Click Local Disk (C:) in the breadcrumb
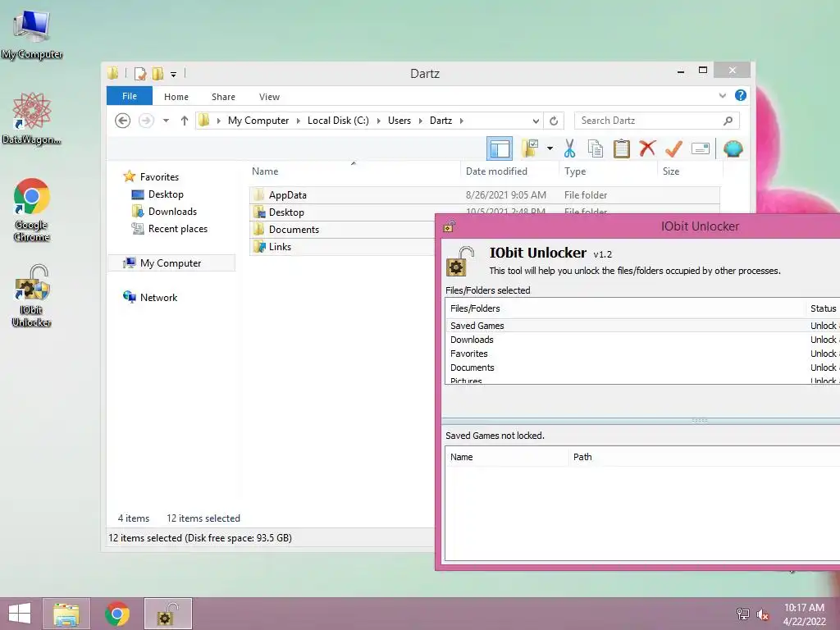 click(x=338, y=121)
